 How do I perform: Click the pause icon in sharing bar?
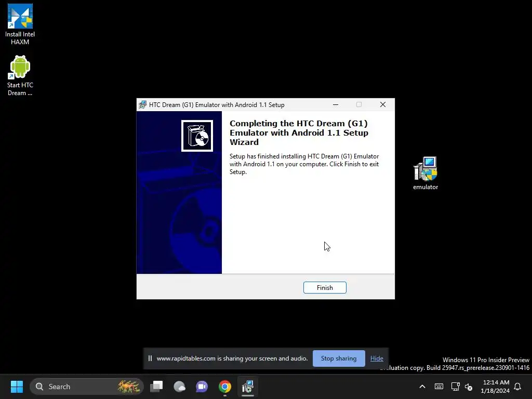pyautogui.click(x=150, y=358)
